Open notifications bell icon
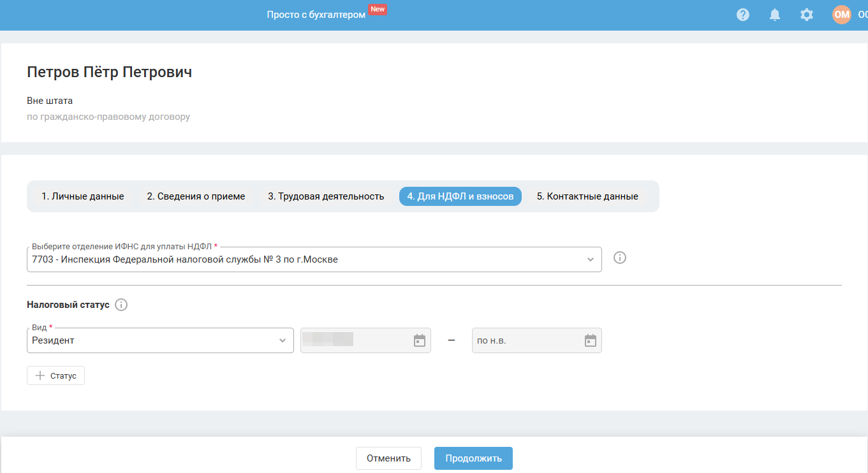868x473 pixels. [x=775, y=15]
